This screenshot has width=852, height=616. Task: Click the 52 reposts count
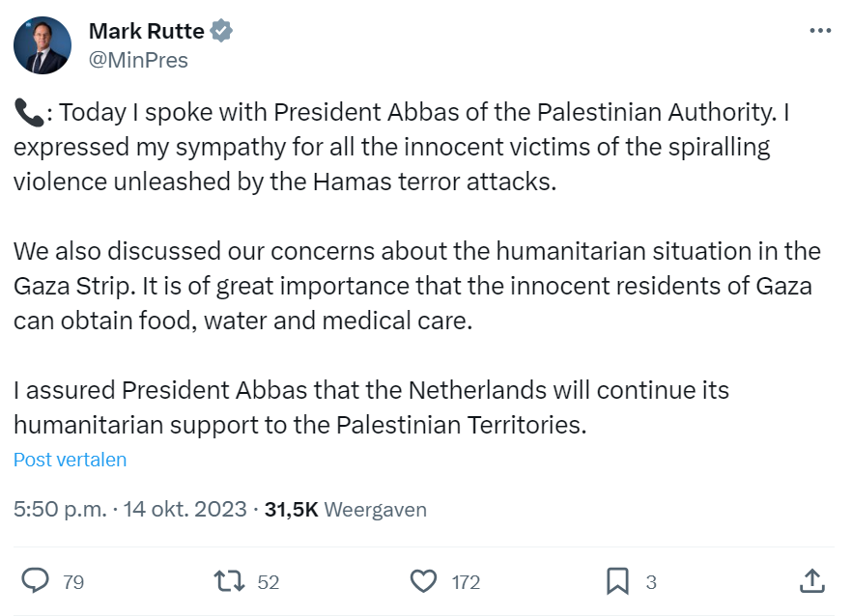coord(269,582)
